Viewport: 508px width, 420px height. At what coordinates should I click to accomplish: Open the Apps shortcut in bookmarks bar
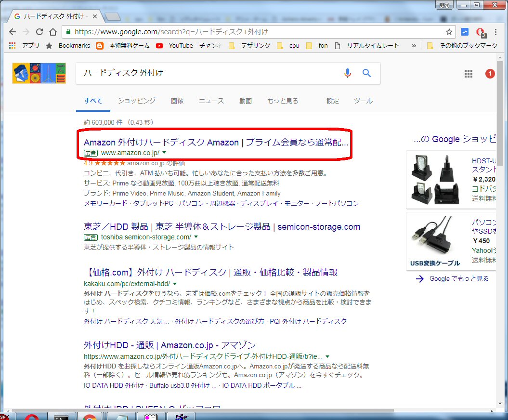tap(24, 46)
